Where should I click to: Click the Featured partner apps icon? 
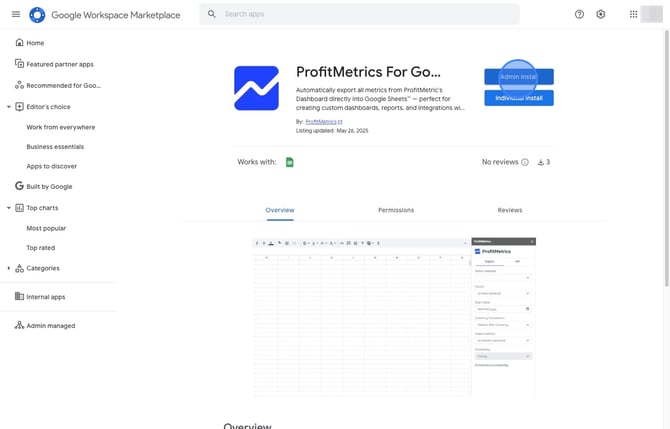point(19,64)
